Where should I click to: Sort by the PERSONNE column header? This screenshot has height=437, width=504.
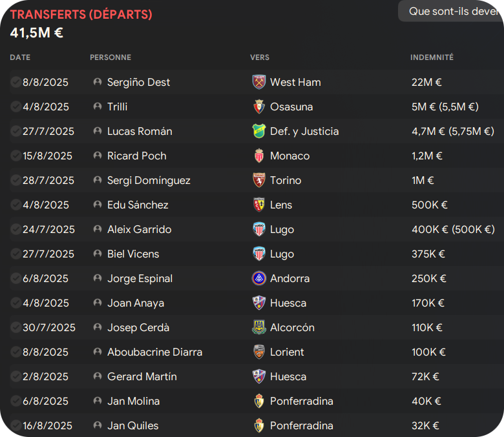click(110, 57)
